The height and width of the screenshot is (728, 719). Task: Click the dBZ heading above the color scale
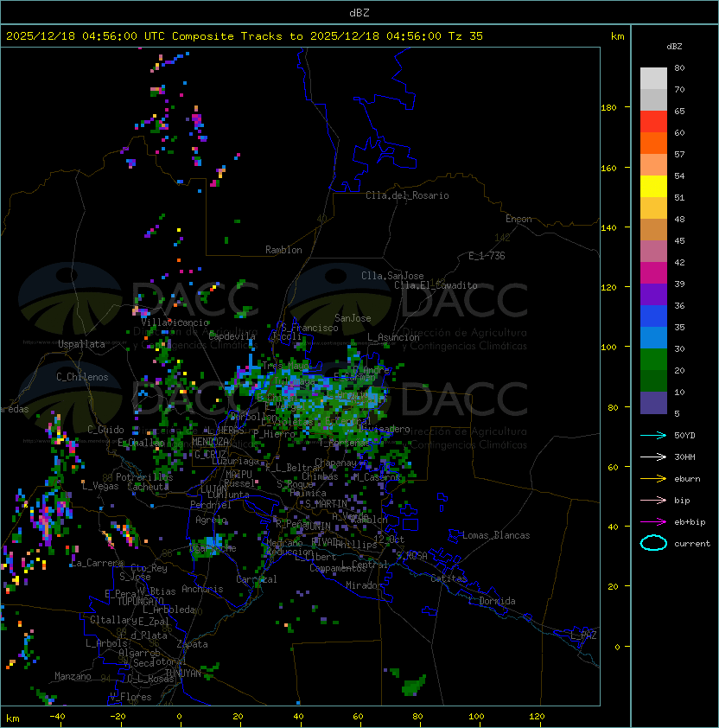(674, 47)
